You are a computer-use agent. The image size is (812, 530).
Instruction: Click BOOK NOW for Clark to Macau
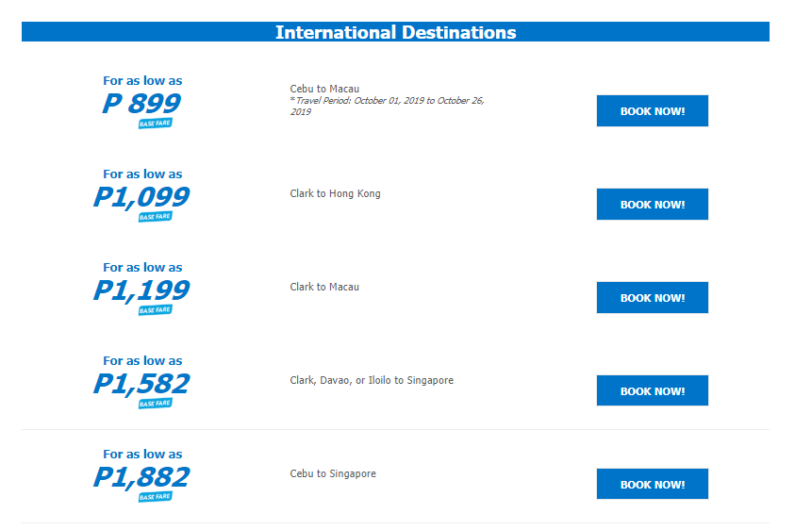tap(652, 297)
